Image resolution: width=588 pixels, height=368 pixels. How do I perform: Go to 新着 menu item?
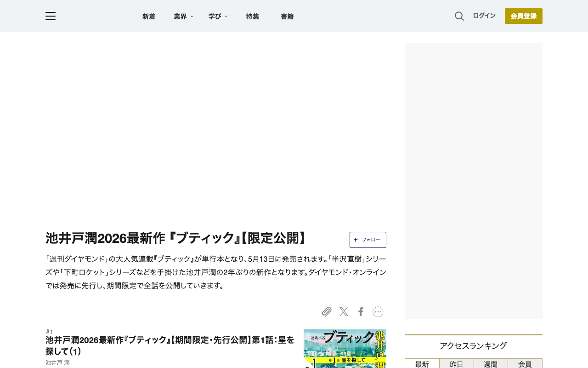pos(149,16)
